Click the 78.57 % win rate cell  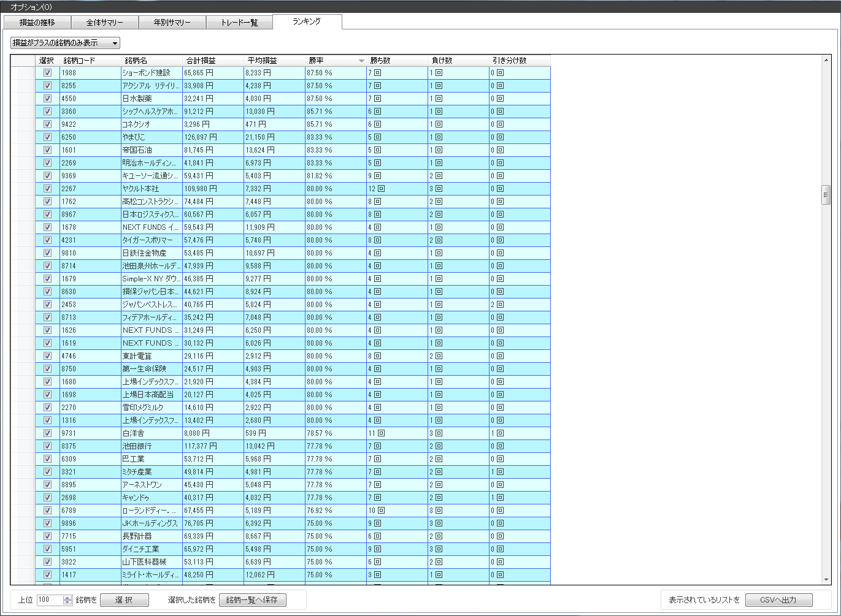[336, 433]
